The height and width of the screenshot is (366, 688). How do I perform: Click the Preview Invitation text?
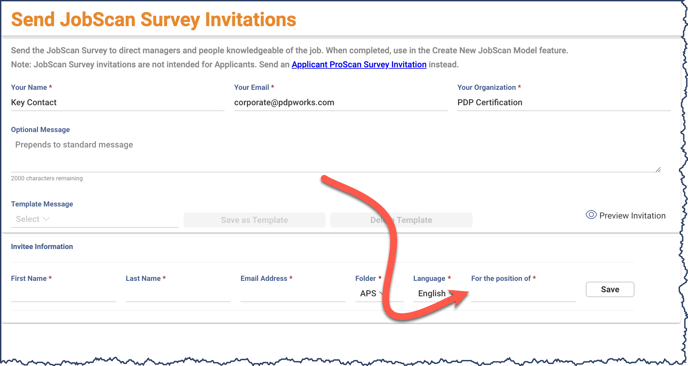tap(632, 215)
